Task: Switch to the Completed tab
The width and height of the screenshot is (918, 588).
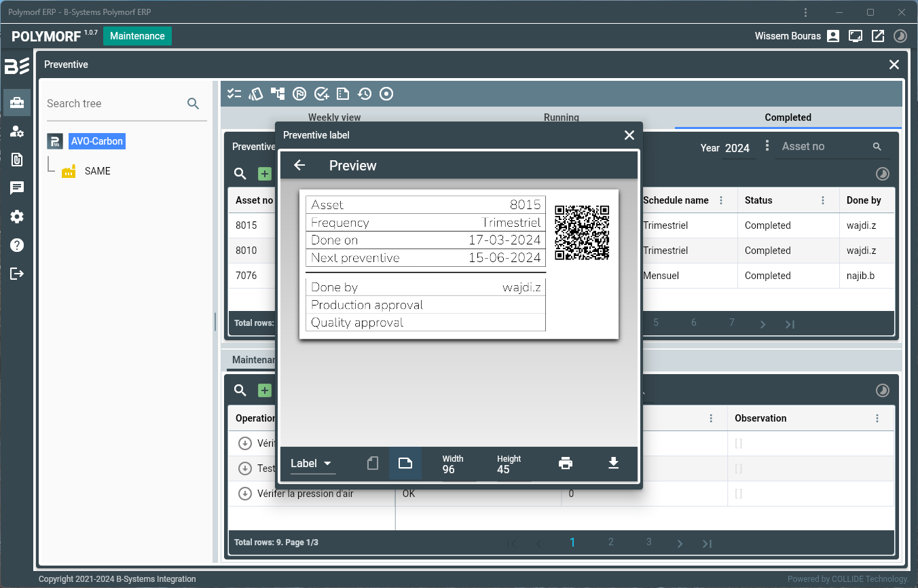Action: pos(788,117)
